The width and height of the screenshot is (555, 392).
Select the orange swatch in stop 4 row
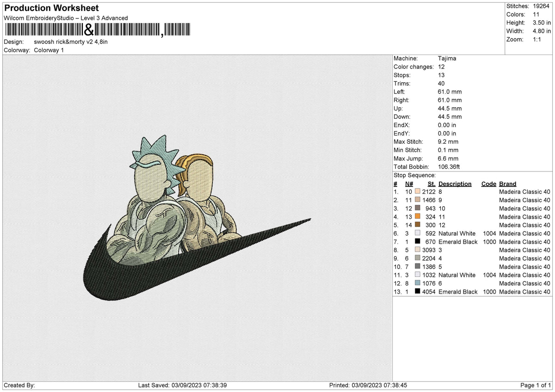[x=417, y=216]
